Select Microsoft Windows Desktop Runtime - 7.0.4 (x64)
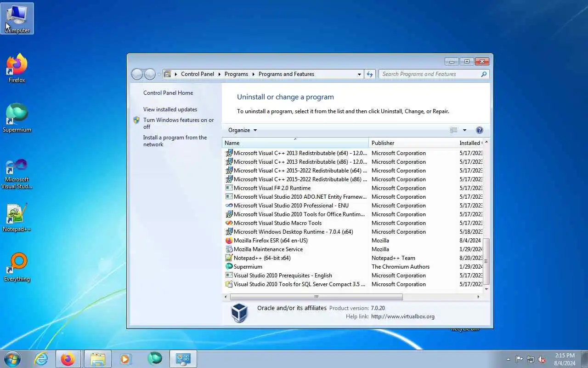The height and width of the screenshot is (368, 588). (x=353, y=232)
